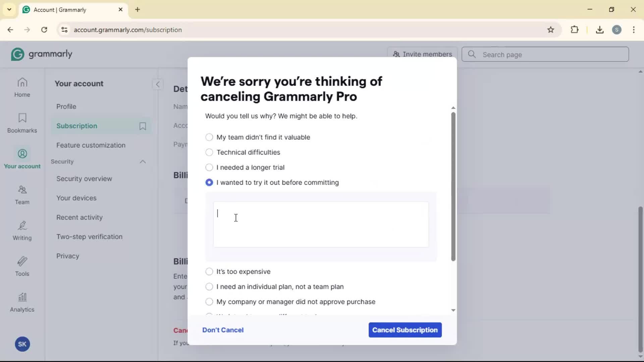Choose I needed a longer trial
644x362 pixels.
[209, 167]
